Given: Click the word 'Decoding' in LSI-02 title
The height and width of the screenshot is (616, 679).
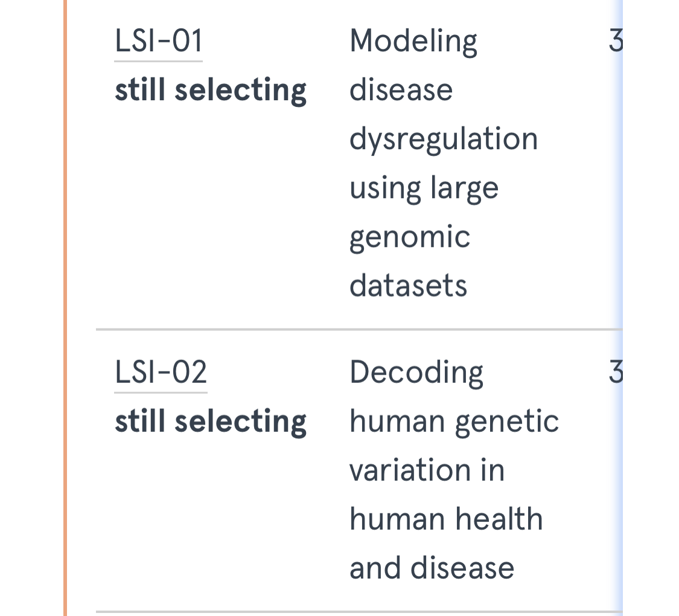Looking at the screenshot, I should coord(416,373).
